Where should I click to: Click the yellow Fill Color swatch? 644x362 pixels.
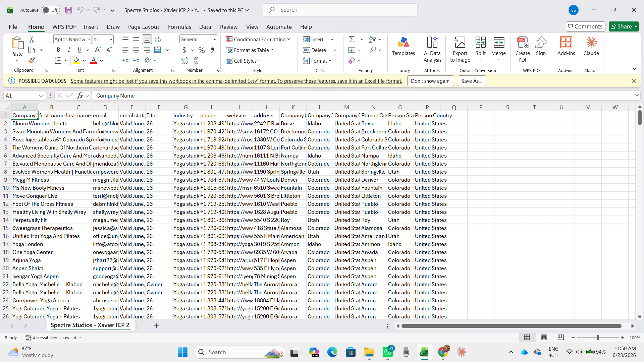77,61
